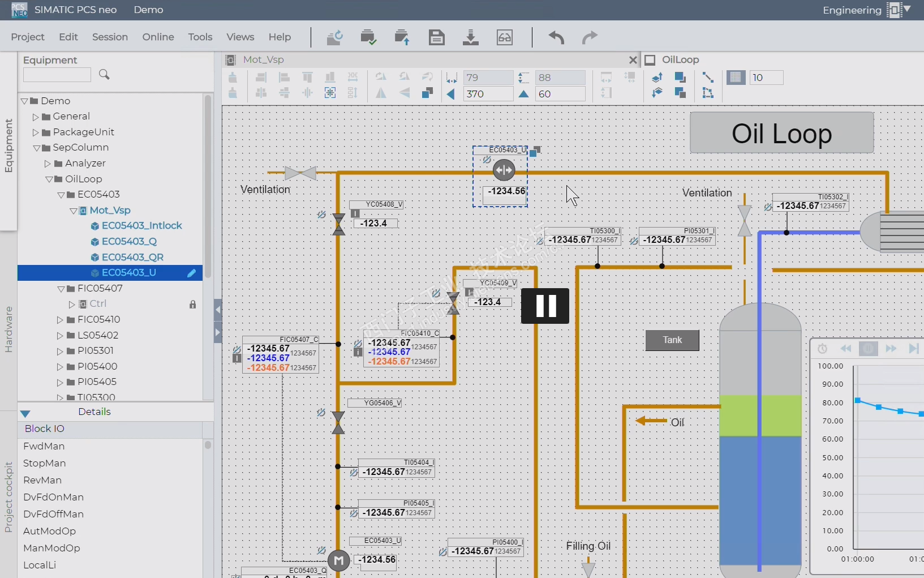The width and height of the screenshot is (924, 578).
Task: Open the Engineering dropdown at top right
Action: pos(908,10)
